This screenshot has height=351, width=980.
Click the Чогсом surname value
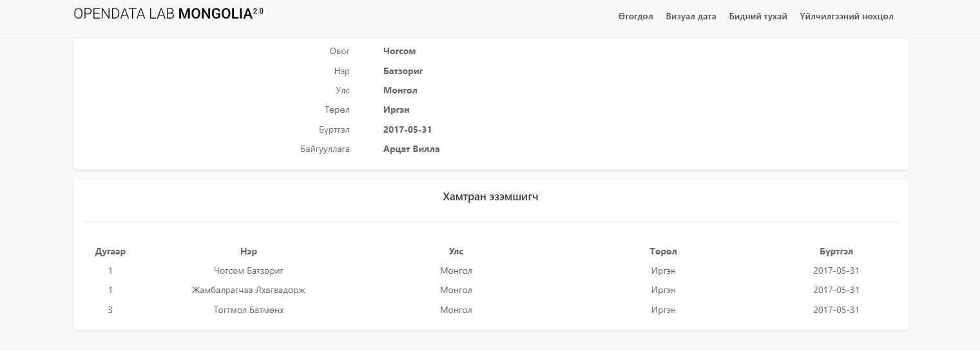tap(399, 51)
